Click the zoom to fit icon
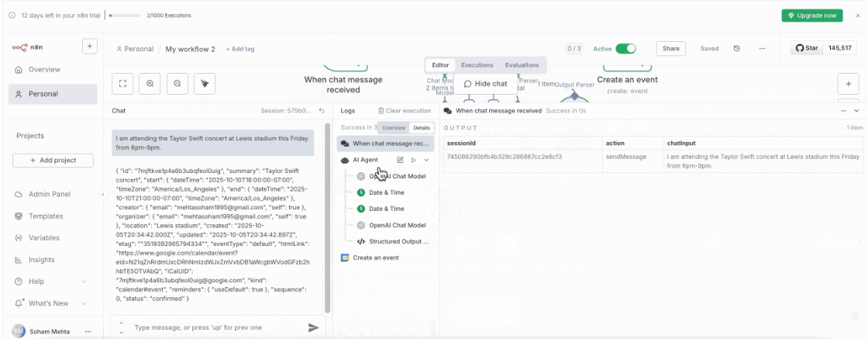Viewport: 868px width, 339px height. pyautogui.click(x=123, y=84)
